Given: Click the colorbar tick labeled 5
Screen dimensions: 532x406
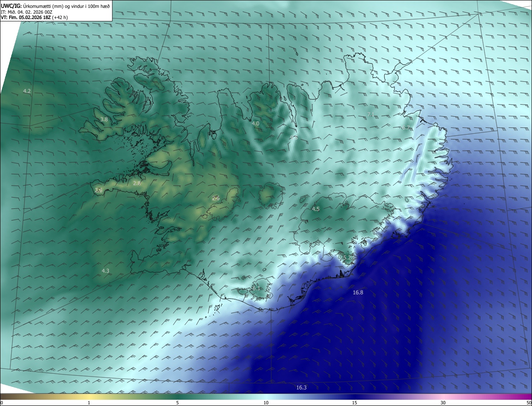Looking at the screenshot, I should click(x=177, y=403).
